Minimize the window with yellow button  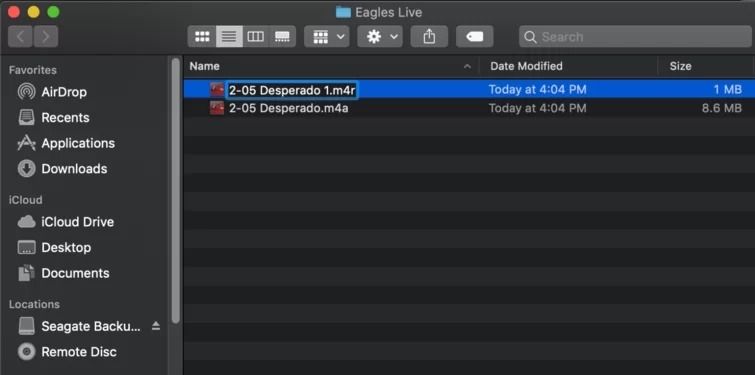(33, 12)
